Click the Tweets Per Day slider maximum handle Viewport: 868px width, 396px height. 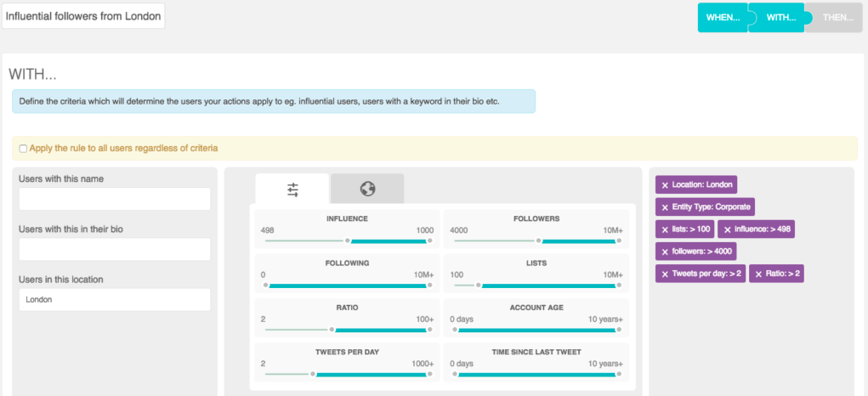[x=429, y=375]
